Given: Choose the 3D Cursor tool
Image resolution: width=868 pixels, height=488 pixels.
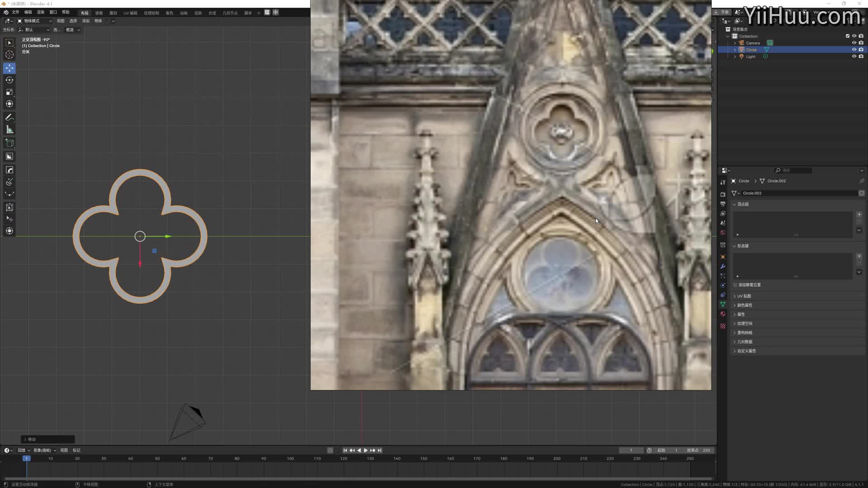Looking at the screenshot, I should (9, 55).
